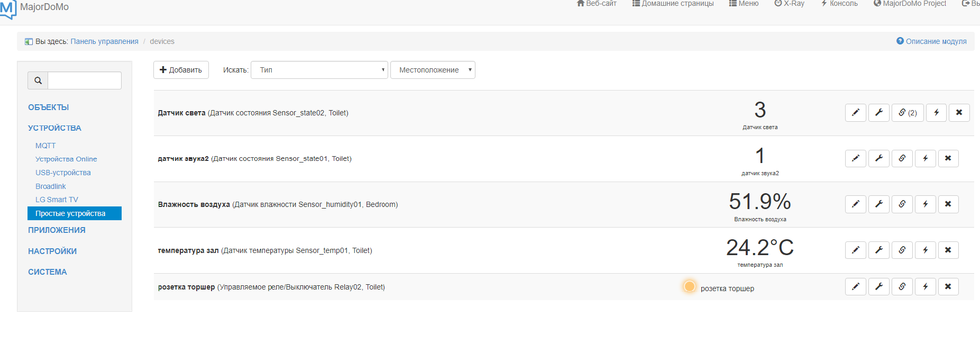Click the MajorDoMo logo icon

pos(8,9)
